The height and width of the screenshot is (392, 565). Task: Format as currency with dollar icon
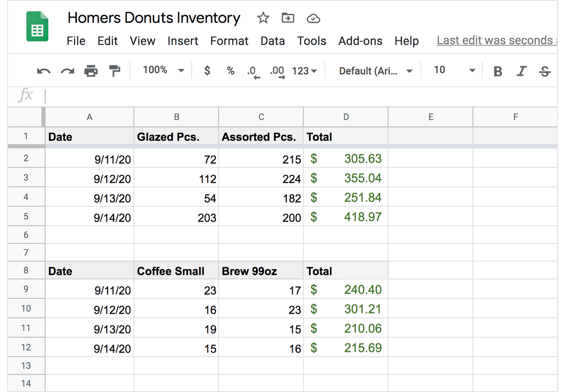point(207,71)
